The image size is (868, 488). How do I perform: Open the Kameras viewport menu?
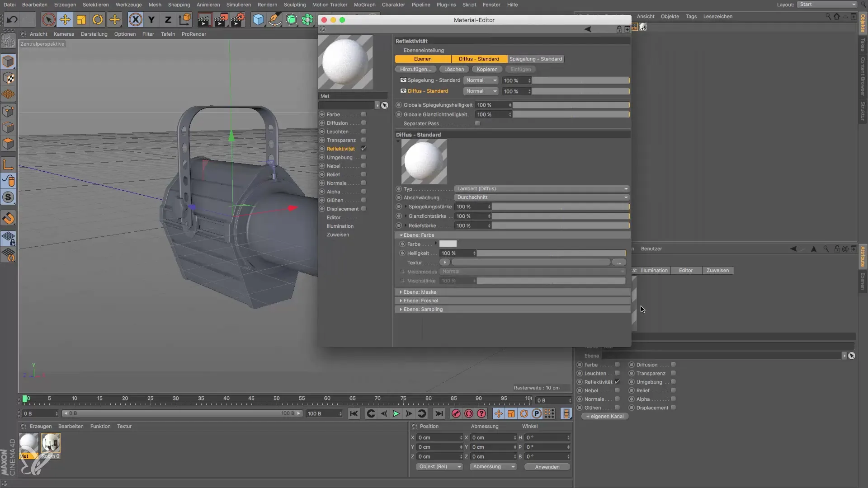point(64,34)
